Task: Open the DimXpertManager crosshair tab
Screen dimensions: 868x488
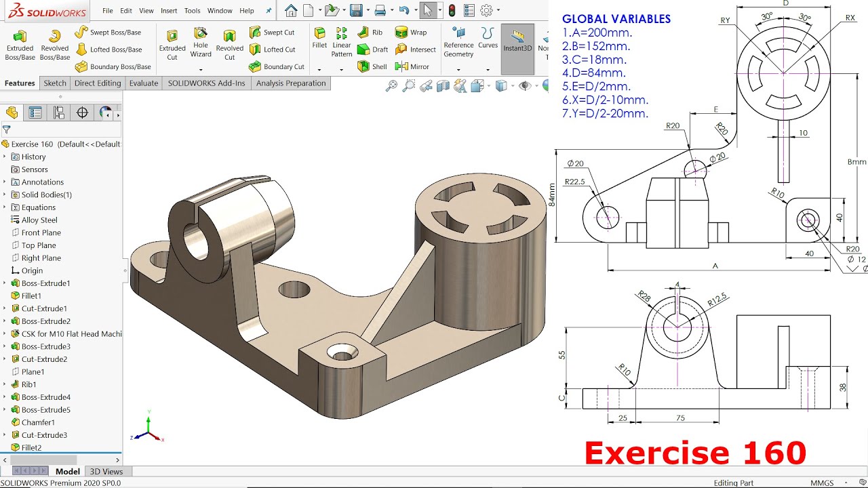Action: (83, 113)
